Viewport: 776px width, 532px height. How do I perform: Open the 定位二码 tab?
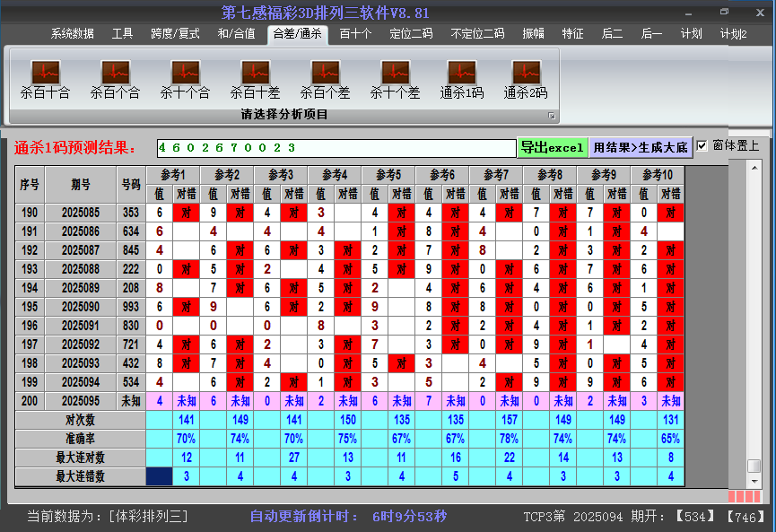[411, 34]
